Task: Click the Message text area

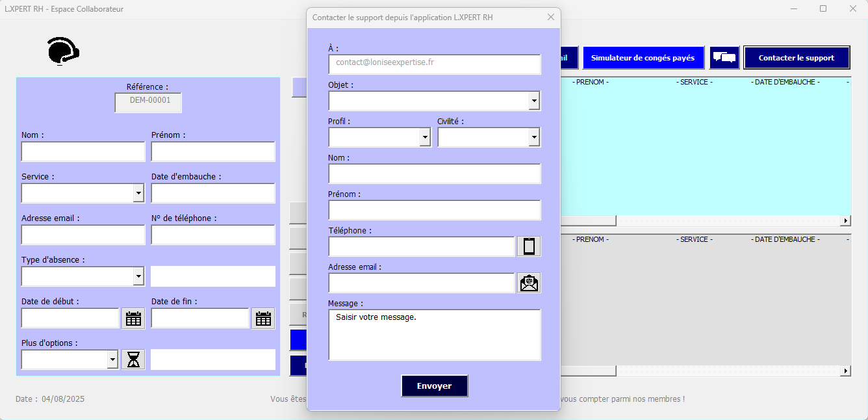Action: pyautogui.click(x=435, y=335)
